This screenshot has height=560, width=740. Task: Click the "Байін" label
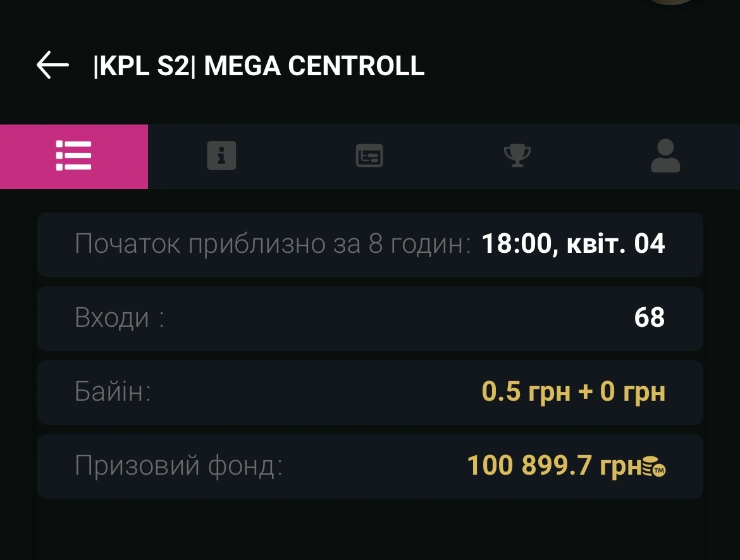point(113,393)
